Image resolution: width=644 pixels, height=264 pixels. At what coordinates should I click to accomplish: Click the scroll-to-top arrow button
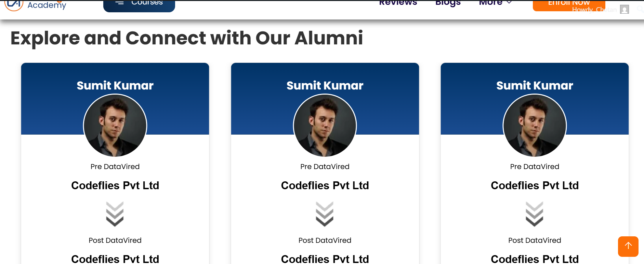(x=628, y=246)
